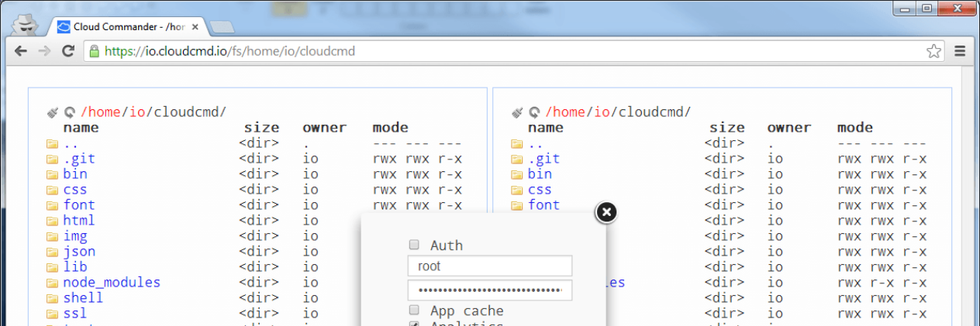Enable the Auth checkbox
980x326 pixels.
[x=414, y=245]
